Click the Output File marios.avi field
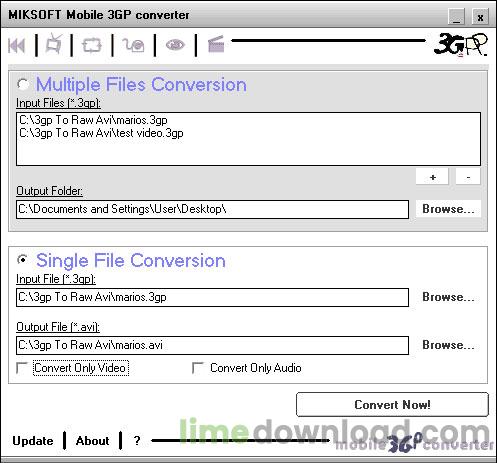 [x=212, y=345]
